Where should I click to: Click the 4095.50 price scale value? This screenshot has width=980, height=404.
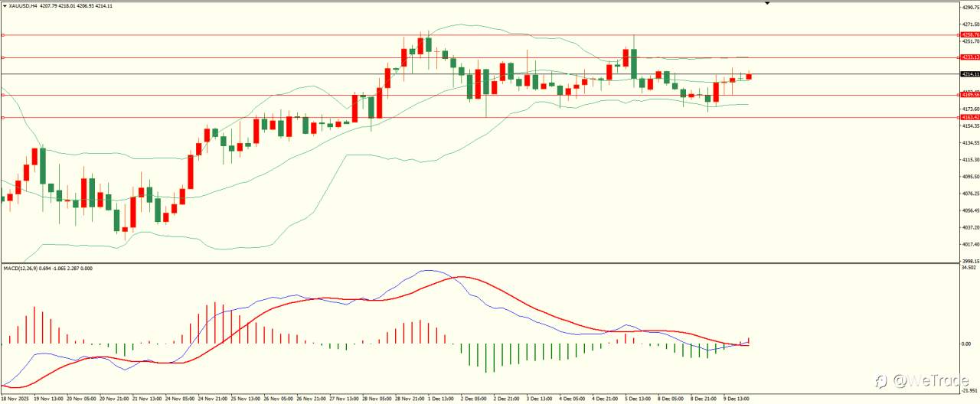[970, 177]
